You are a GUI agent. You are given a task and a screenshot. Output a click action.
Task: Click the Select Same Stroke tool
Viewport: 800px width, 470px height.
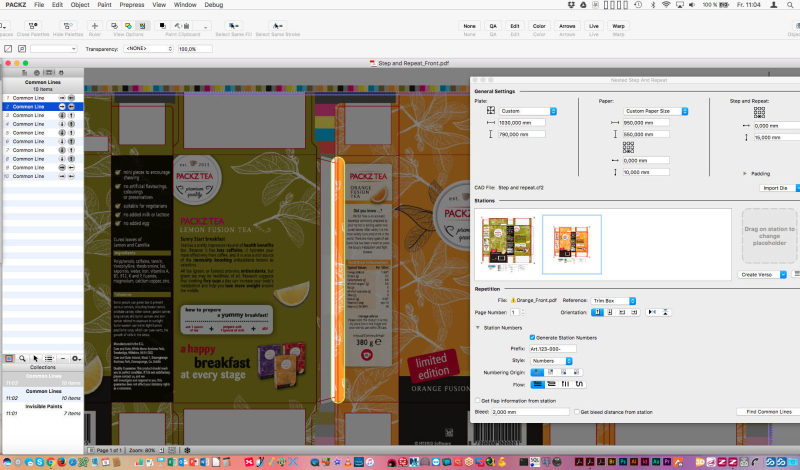click(277, 26)
